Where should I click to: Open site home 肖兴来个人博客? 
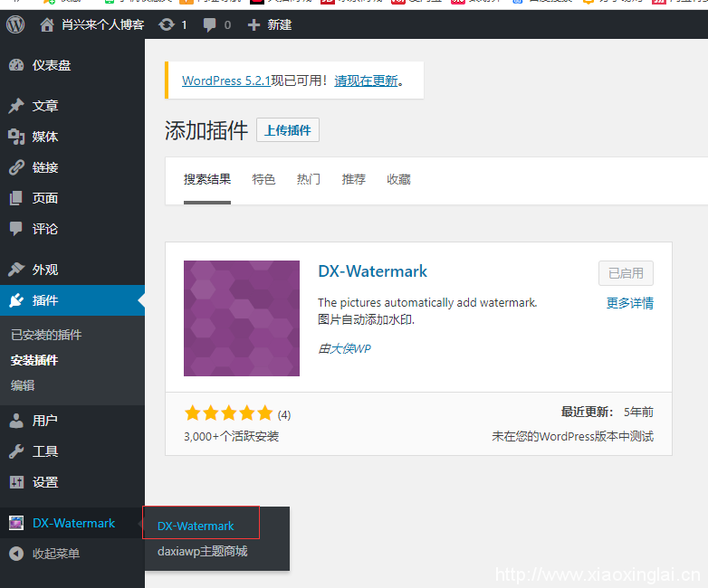(x=91, y=24)
